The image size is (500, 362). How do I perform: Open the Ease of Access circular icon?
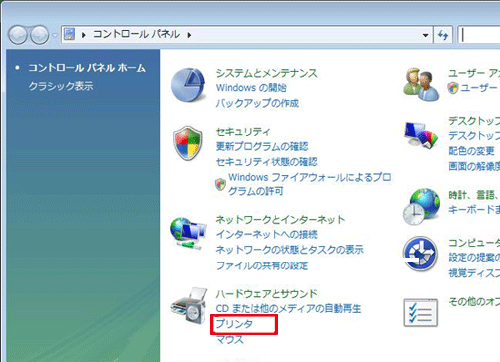coord(420,253)
